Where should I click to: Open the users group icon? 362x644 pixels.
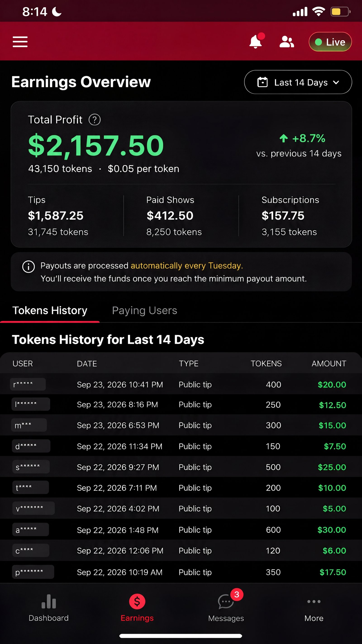[286, 42]
